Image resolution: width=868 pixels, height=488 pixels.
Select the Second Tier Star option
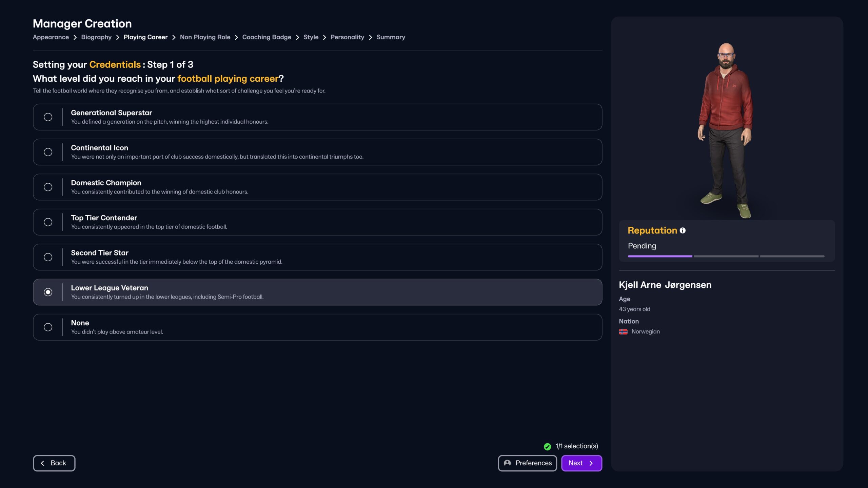coord(48,257)
